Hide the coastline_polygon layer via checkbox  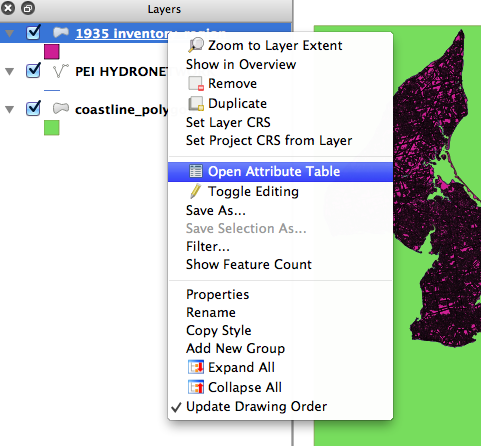point(33,108)
